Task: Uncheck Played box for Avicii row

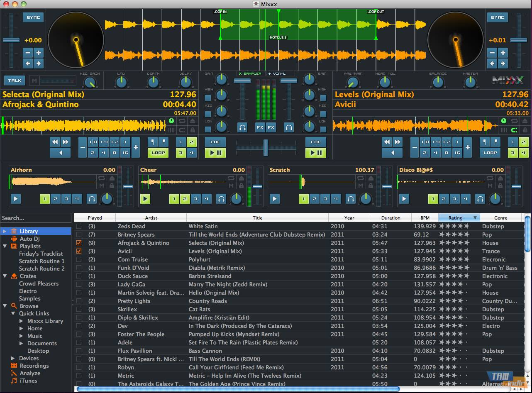Action: point(79,251)
